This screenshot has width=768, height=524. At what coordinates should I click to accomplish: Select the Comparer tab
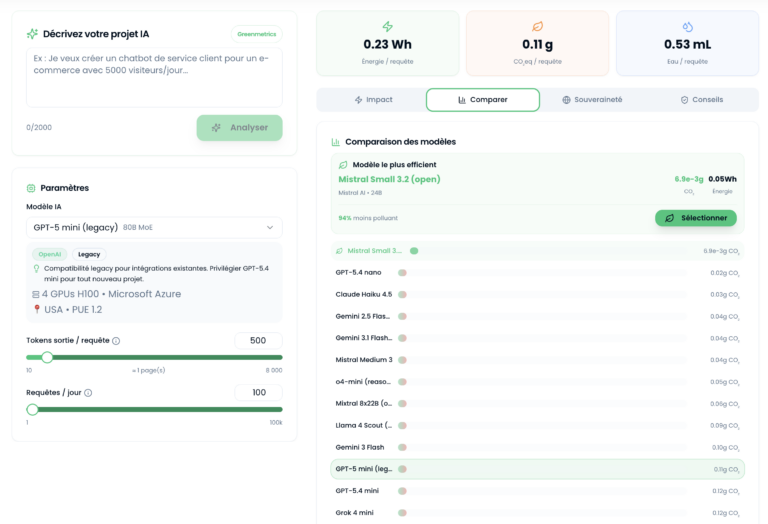coord(483,100)
